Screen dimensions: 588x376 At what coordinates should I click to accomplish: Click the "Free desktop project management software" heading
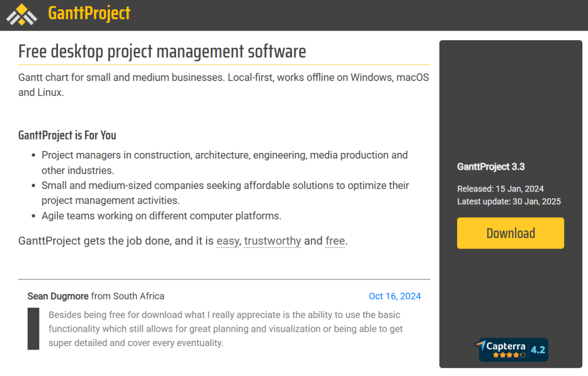tap(162, 51)
